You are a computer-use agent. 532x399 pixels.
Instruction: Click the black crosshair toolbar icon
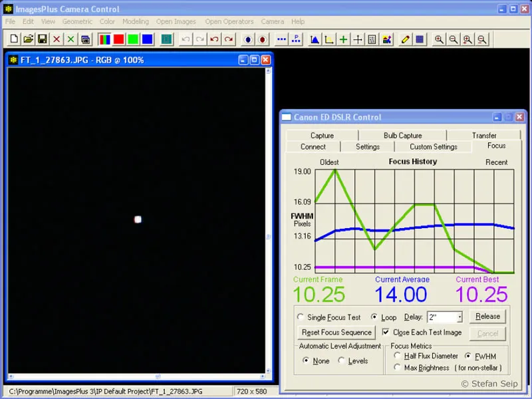click(358, 39)
